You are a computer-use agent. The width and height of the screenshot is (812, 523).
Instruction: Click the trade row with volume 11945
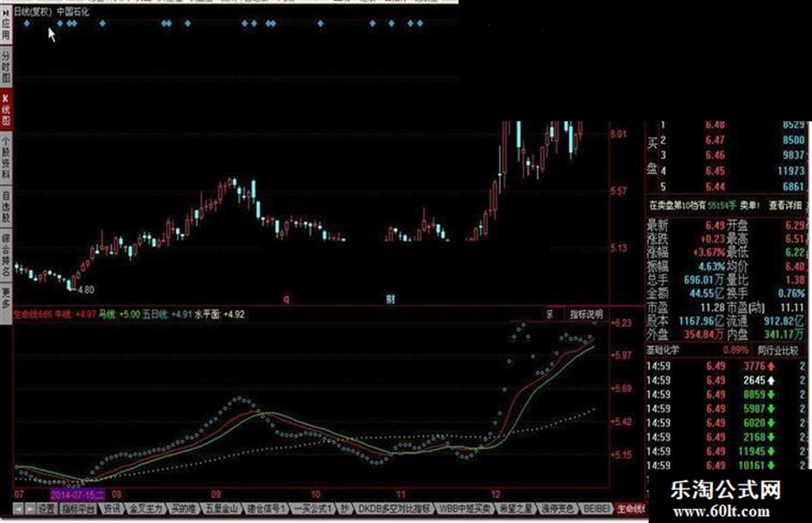[725, 452]
